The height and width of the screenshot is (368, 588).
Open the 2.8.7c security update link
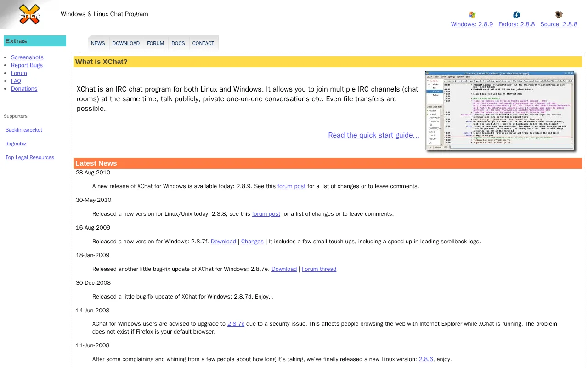tap(236, 324)
